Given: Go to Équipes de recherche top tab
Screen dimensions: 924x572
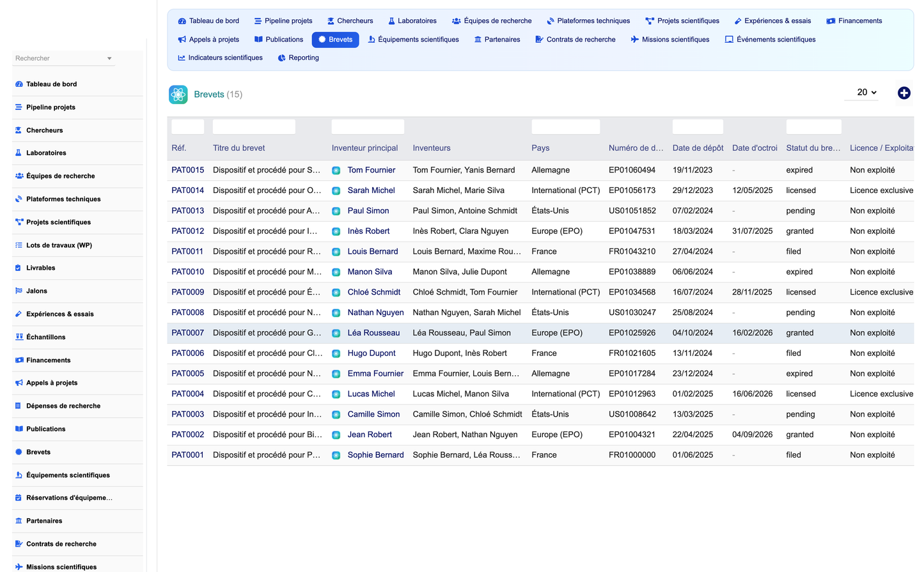Looking at the screenshot, I should (492, 21).
